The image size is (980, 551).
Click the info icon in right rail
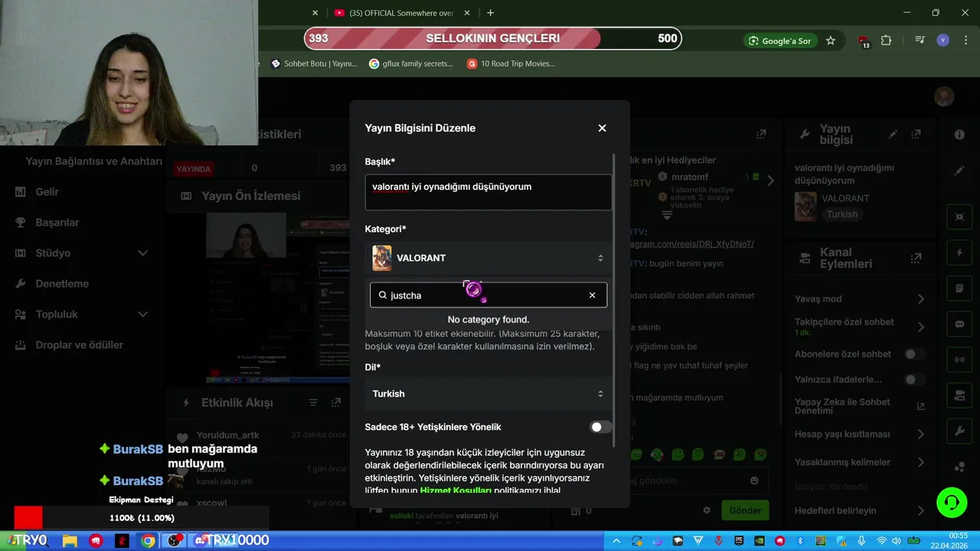click(959, 135)
